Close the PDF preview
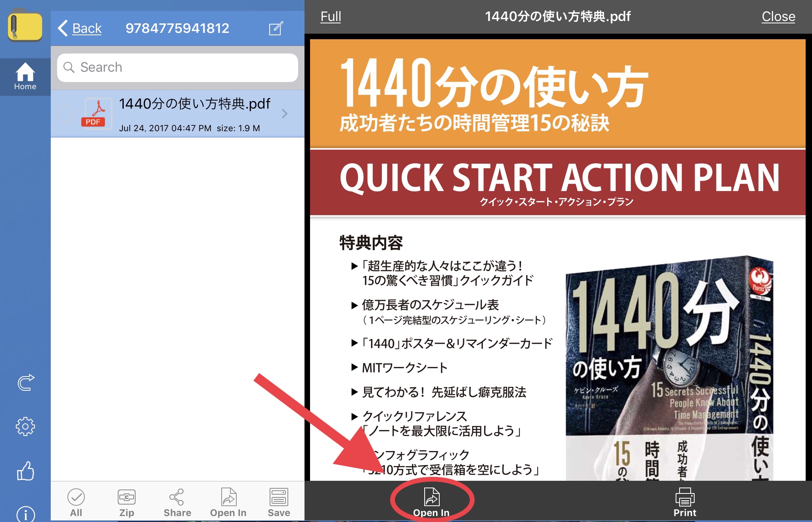This screenshot has width=812, height=522. (778, 17)
